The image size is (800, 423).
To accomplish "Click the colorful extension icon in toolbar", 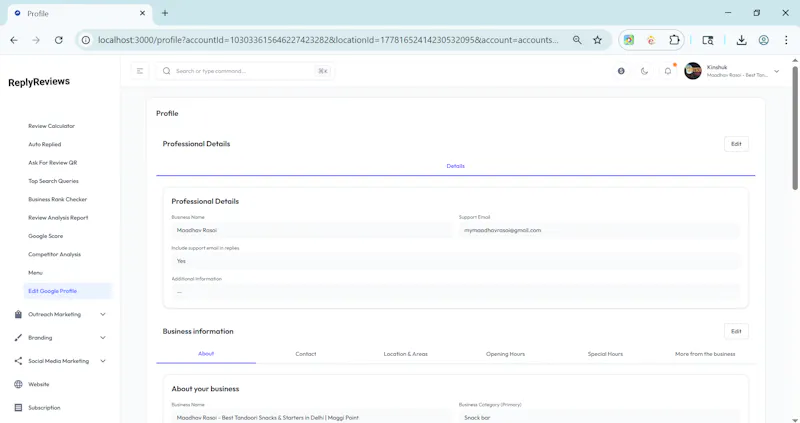I will click(x=629, y=40).
